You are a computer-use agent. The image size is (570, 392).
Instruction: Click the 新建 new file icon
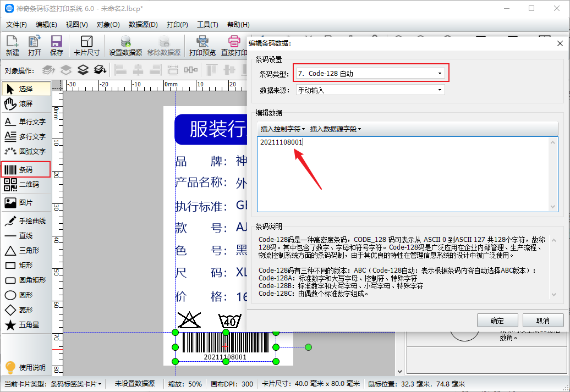point(12,46)
